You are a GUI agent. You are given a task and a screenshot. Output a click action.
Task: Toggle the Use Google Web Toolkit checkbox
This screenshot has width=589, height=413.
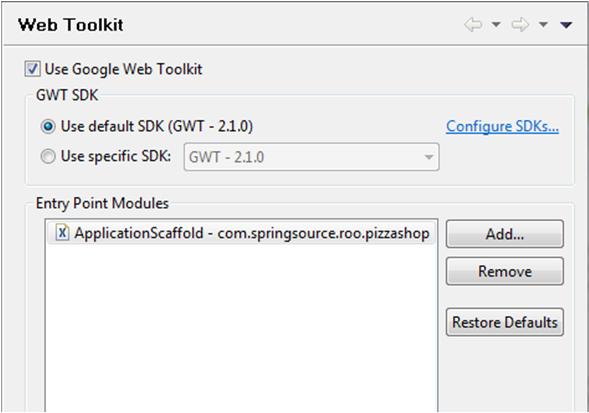(x=32, y=69)
